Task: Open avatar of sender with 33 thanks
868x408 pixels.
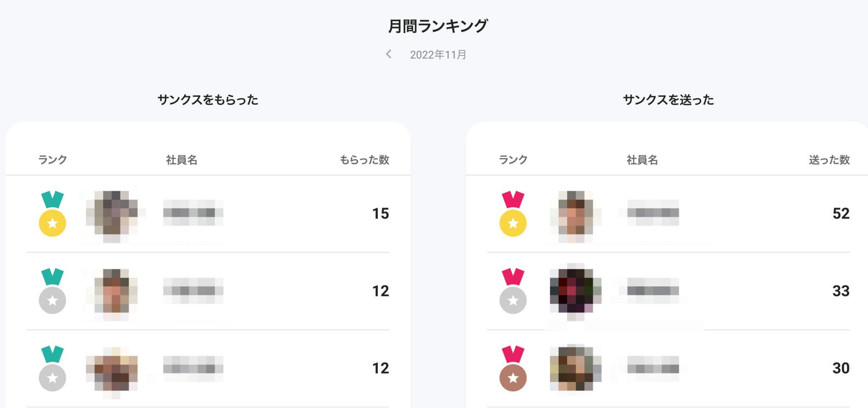Action: (576, 291)
